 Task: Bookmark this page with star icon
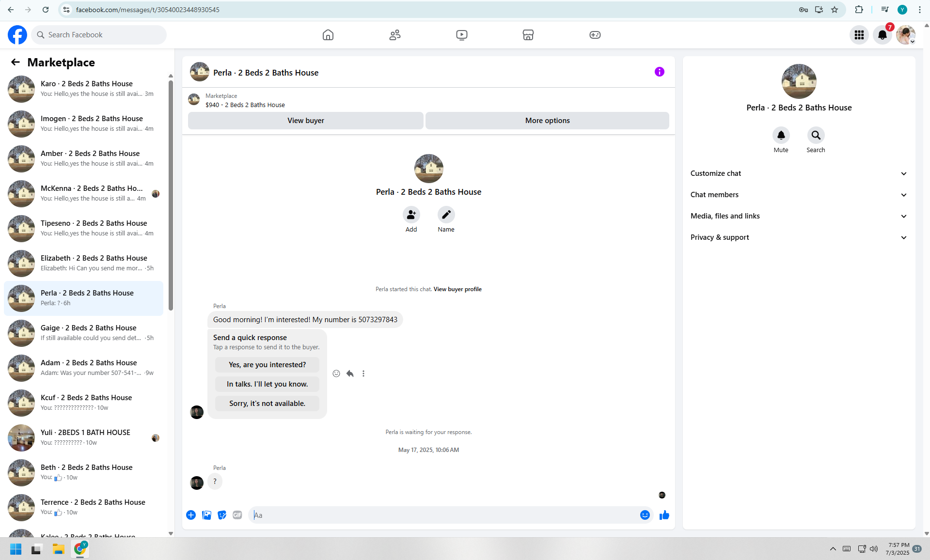(x=835, y=10)
